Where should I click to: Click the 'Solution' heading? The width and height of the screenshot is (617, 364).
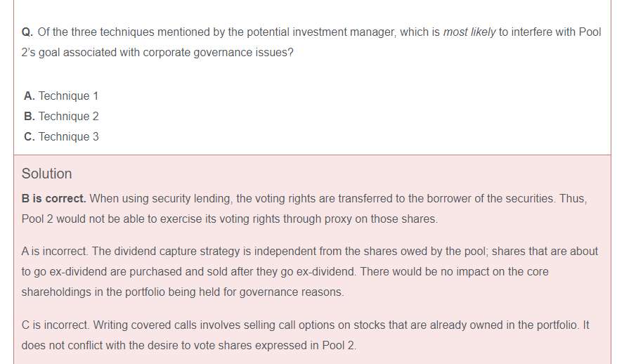pos(46,174)
